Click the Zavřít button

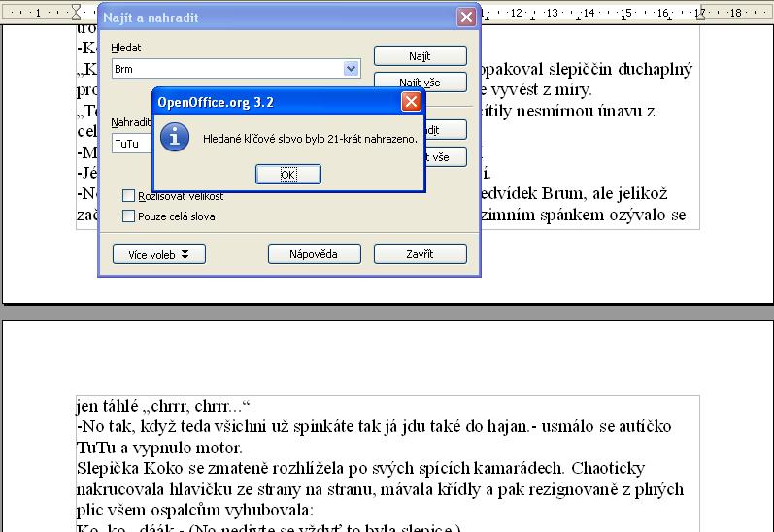[x=421, y=254]
